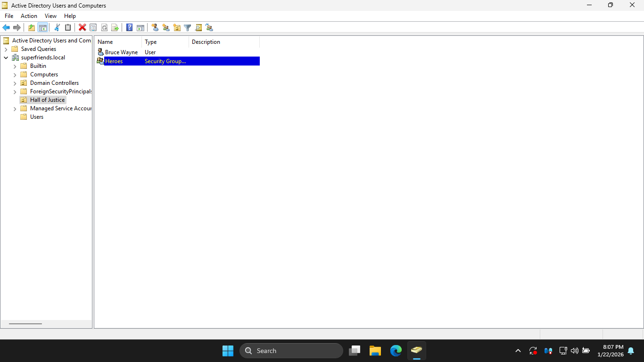This screenshot has width=644, height=362.
Task: Expand the Builtin tree node
Action: click(15, 66)
